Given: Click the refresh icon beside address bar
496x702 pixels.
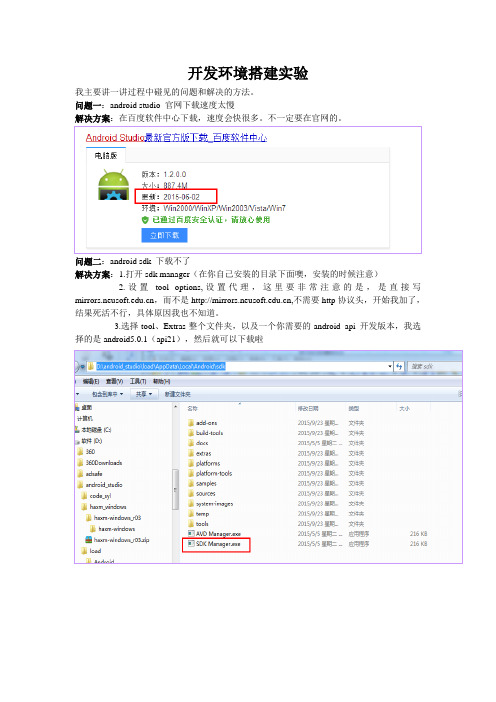Looking at the screenshot, I should (x=399, y=366).
